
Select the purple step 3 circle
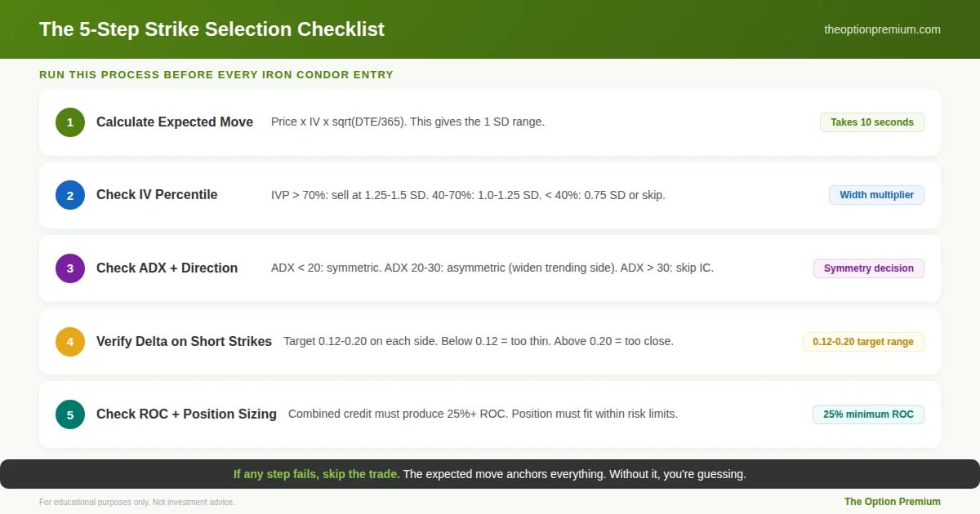tap(70, 268)
